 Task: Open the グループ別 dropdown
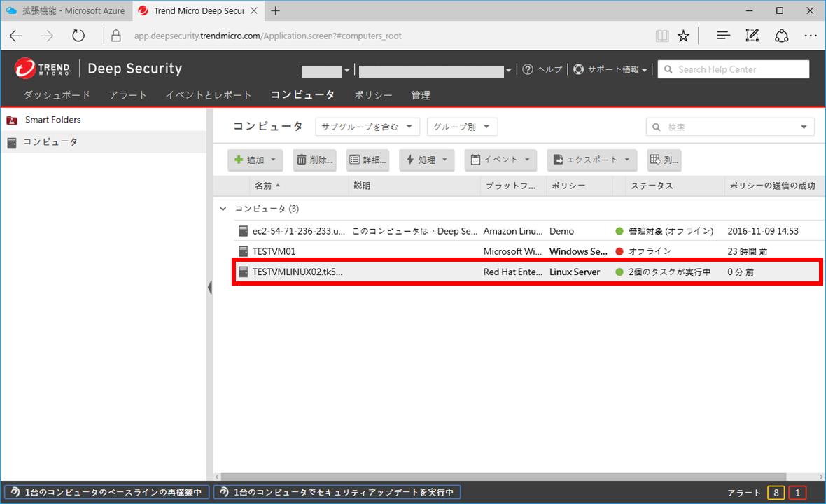pyautogui.click(x=462, y=127)
